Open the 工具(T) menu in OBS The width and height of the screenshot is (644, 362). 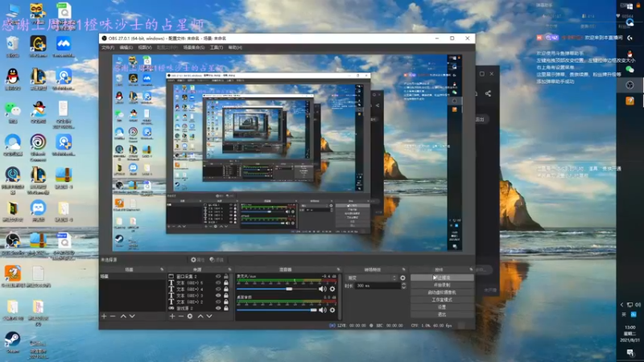click(217, 47)
